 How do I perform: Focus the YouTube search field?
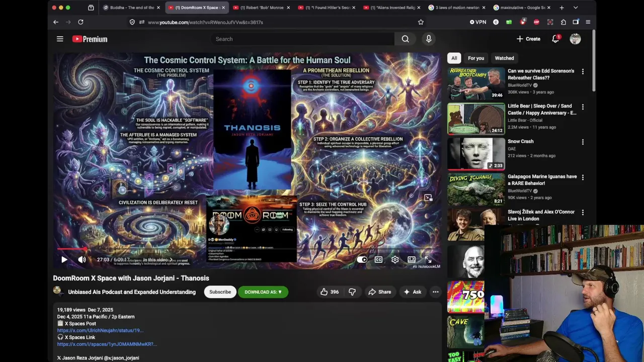(x=302, y=39)
